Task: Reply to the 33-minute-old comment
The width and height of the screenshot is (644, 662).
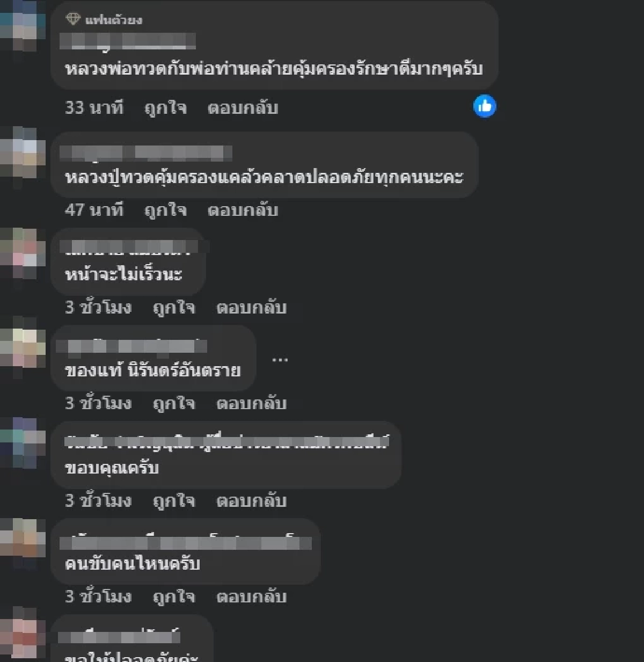Action: (243, 108)
